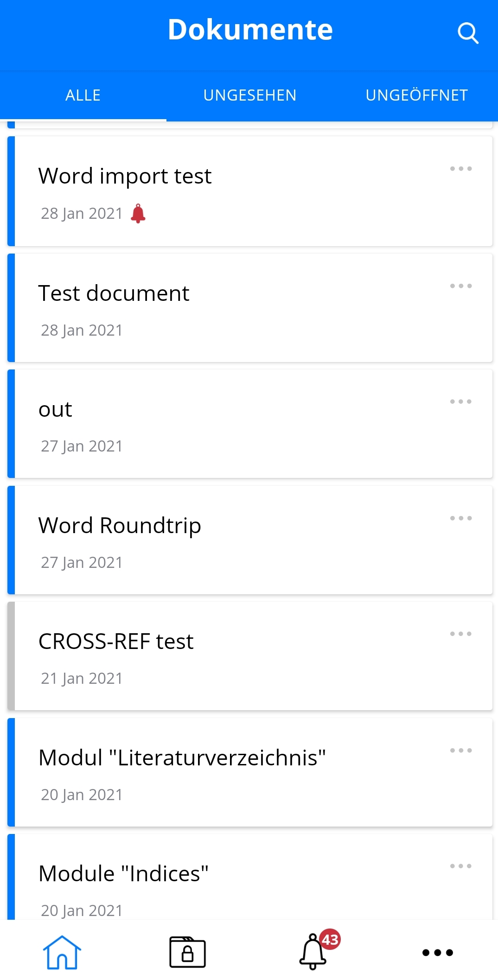
Task: Switch to the UNGESEHEN tab
Action: tap(249, 95)
